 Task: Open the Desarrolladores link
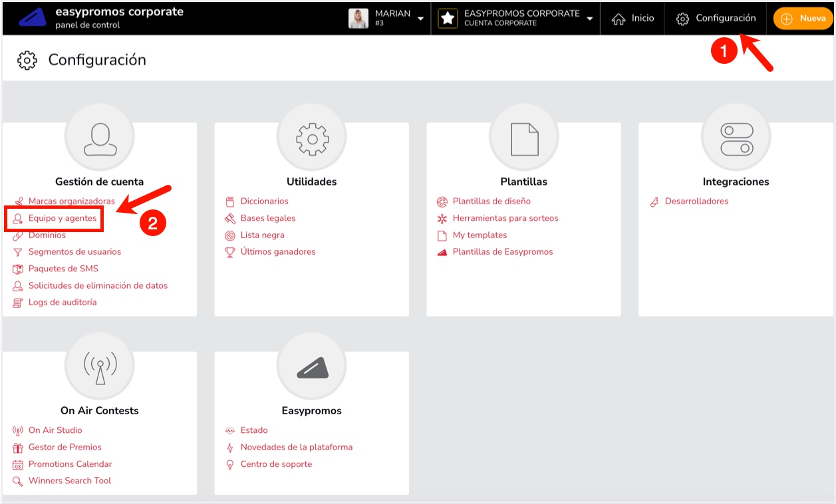[697, 201]
